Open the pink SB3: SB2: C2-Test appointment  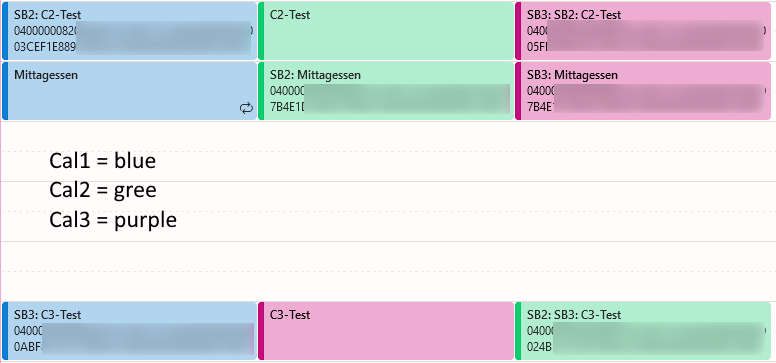click(643, 31)
